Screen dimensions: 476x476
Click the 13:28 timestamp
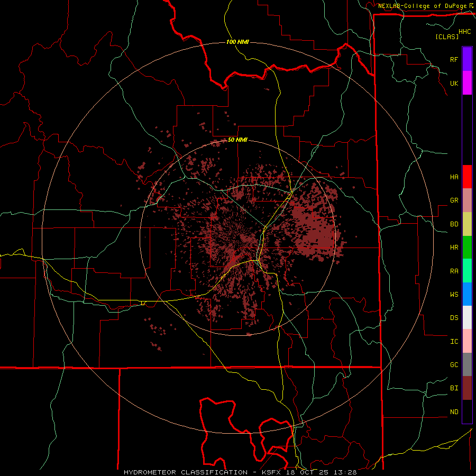tap(345, 472)
